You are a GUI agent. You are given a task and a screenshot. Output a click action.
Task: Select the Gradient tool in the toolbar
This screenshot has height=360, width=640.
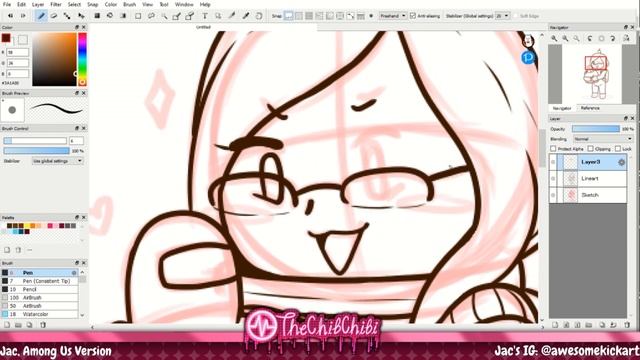tap(123, 16)
